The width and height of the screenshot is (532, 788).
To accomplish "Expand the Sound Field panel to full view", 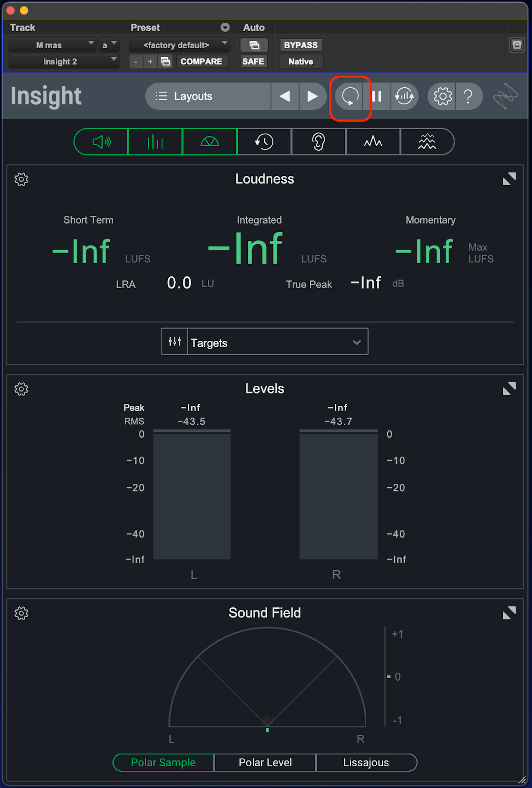I will pyautogui.click(x=509, y=613).
